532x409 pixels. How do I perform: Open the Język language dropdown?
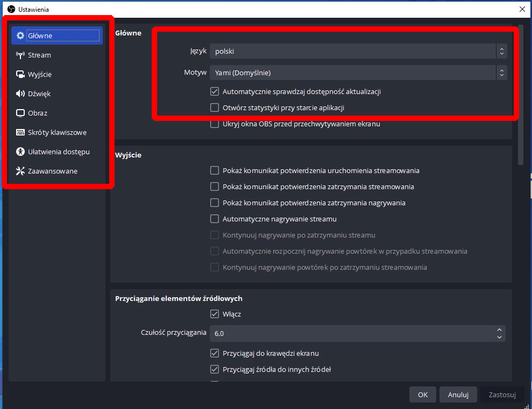coord(358,52)
